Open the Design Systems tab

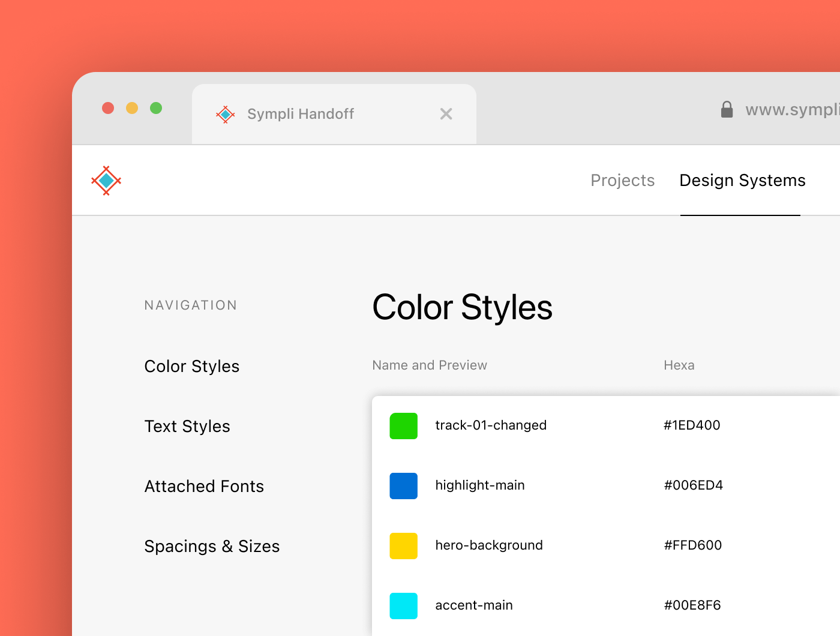click(x=742, y=181)
